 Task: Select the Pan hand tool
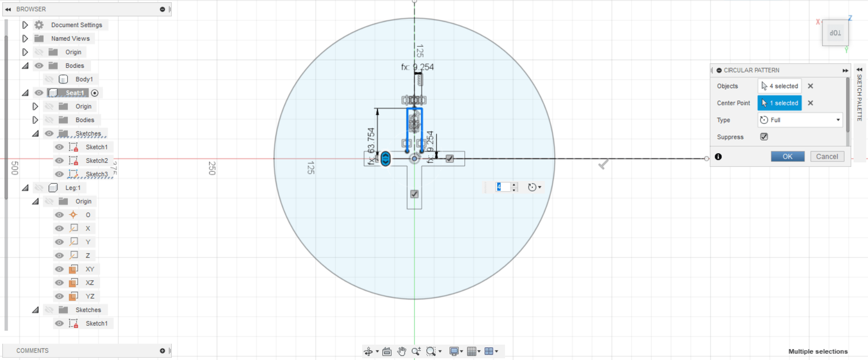[401, 351]
